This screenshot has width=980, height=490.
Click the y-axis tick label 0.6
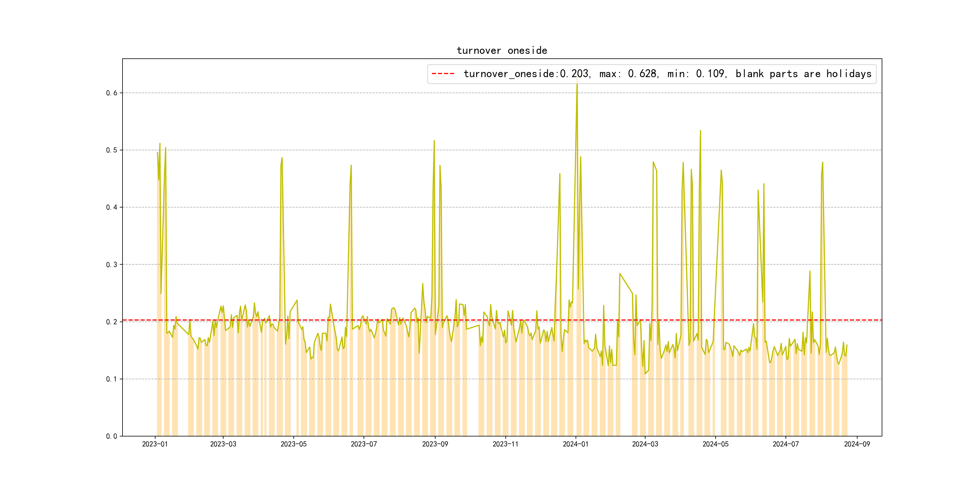[112, 93]
